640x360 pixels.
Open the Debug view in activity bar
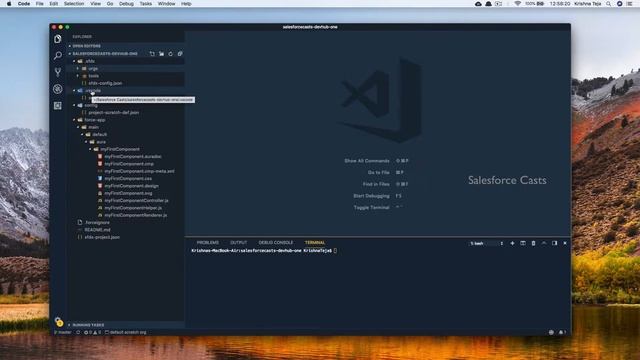58,89
